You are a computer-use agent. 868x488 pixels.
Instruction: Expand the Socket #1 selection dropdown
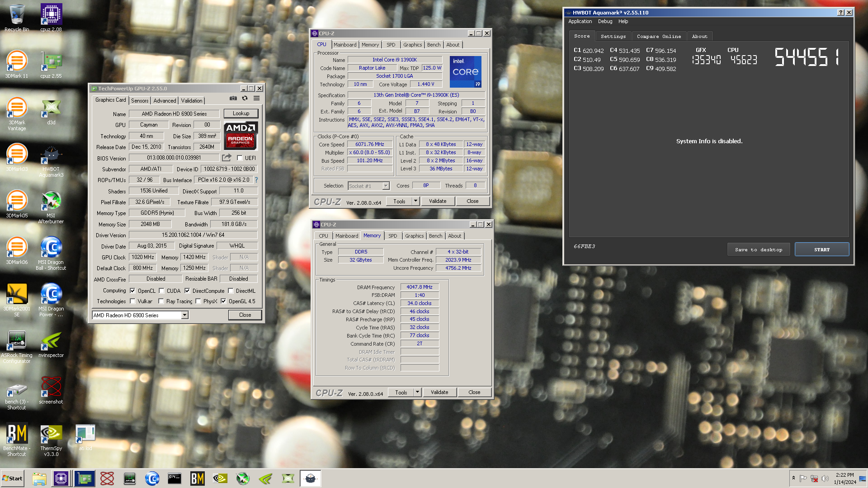386,186
